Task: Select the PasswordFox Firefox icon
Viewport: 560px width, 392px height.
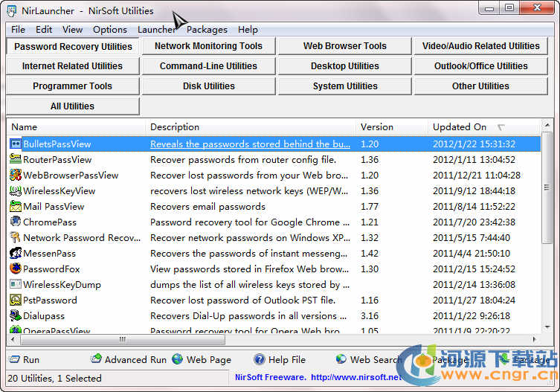Action: click(x=16, y=269)
